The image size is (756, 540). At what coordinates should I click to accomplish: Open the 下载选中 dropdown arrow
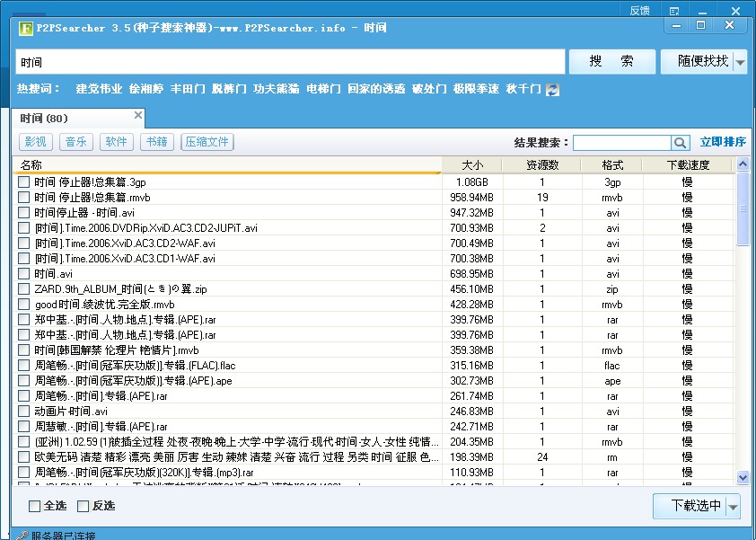pyautogui.click(x=733, y=506)
